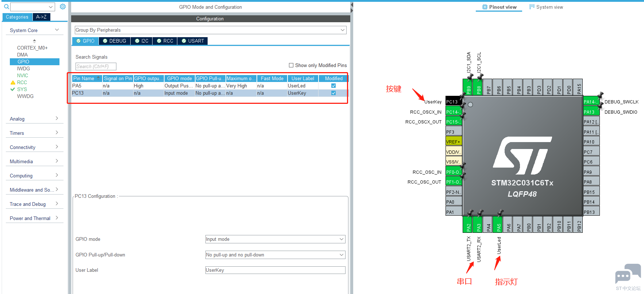644x294 pixels.
Task: Sort by Signal on Pin column header
Action: pyautogui.click(x=118, y=79)
